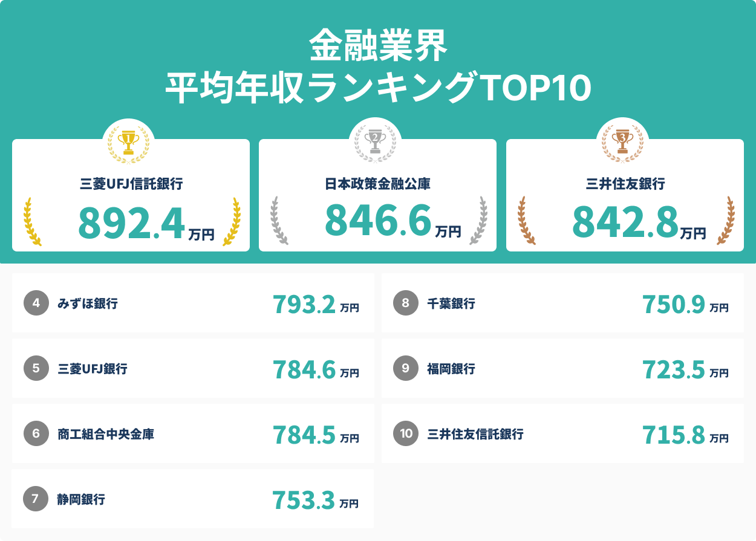Click the rank 4 number badge
Screen dimensions: 756x541
coord(36,303)
